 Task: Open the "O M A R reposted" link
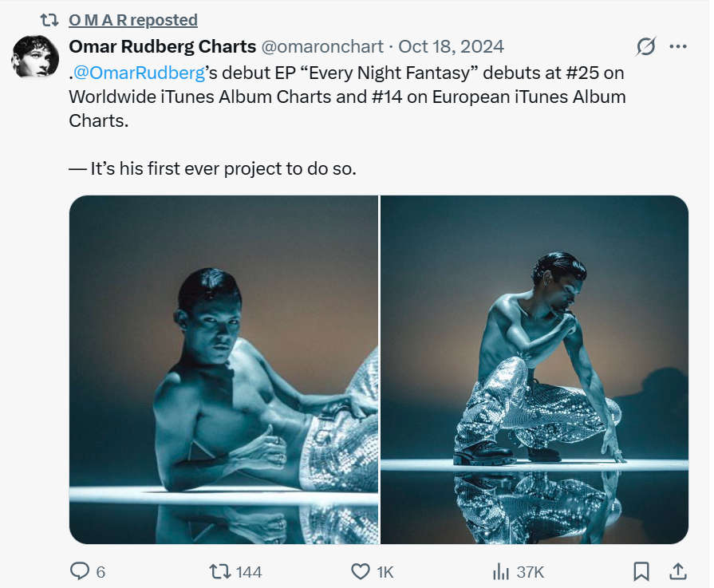[133, 20]
